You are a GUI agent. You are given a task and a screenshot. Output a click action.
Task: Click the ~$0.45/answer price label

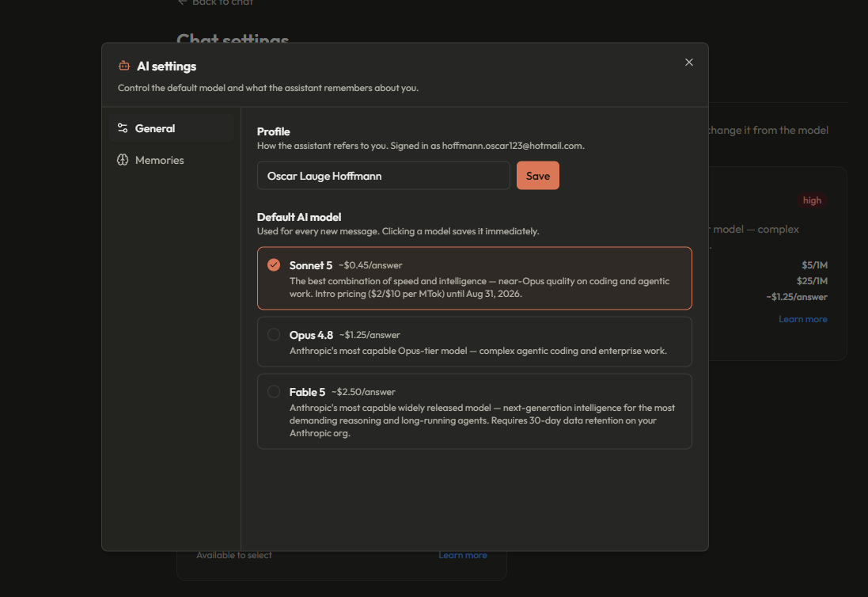(370, 265)
